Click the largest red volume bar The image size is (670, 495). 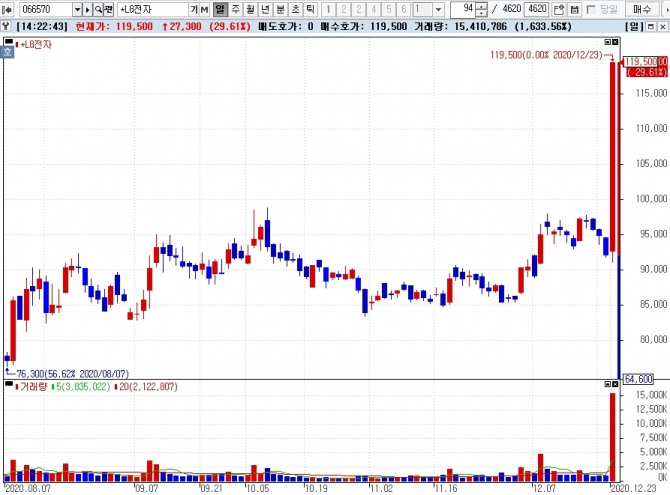click(x=613, y=437)
